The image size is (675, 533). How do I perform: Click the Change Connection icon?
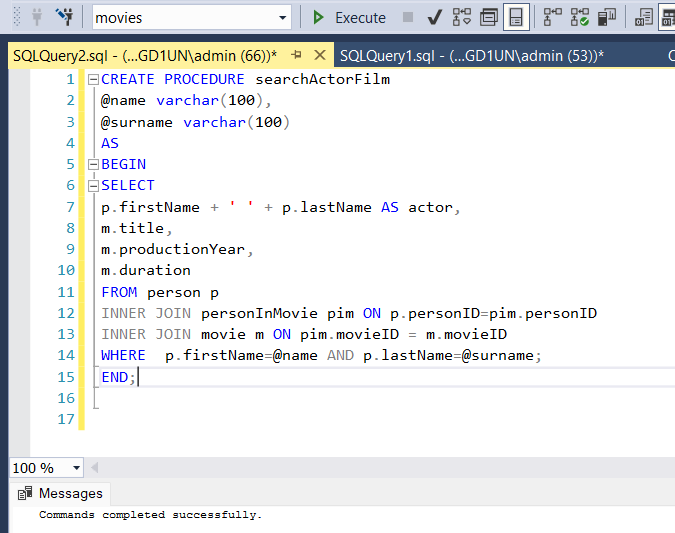pyautogui.click(x=65, y=17)
